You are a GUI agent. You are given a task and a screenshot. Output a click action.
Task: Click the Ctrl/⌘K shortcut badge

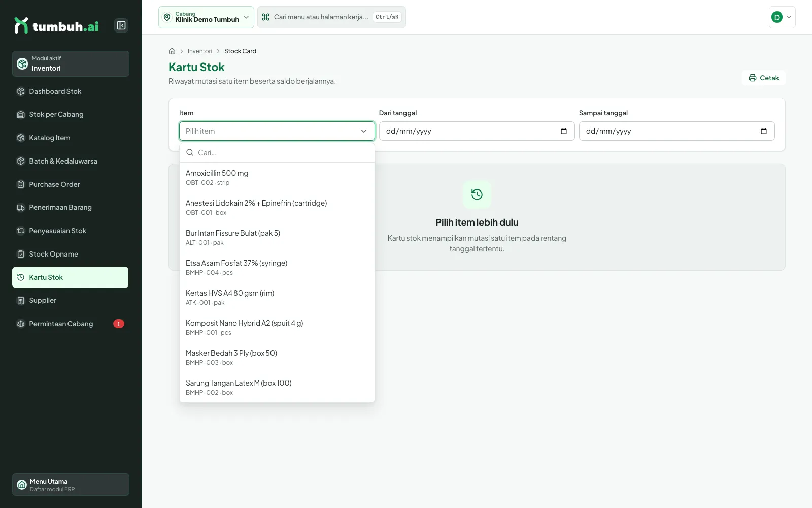tap(387, 17)
